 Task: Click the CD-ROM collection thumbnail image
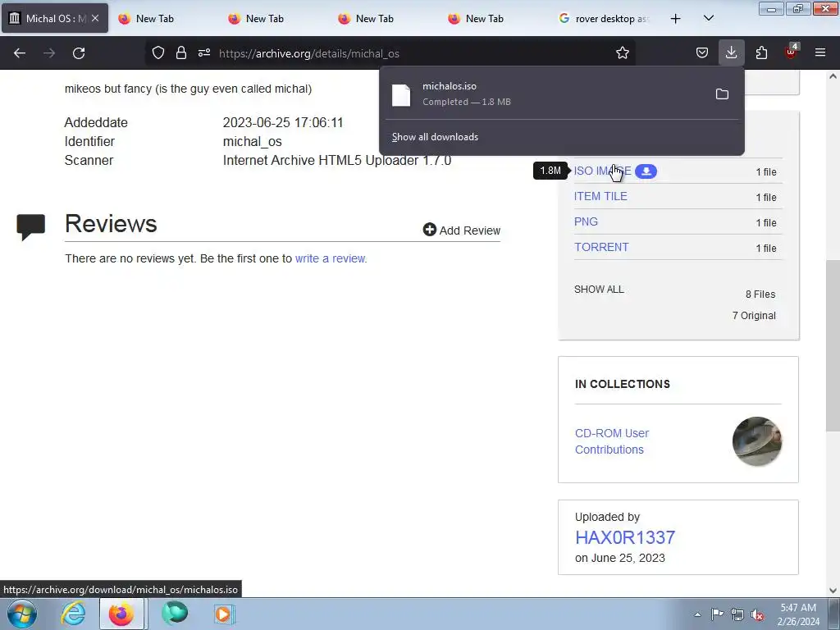tap(757, 441)
